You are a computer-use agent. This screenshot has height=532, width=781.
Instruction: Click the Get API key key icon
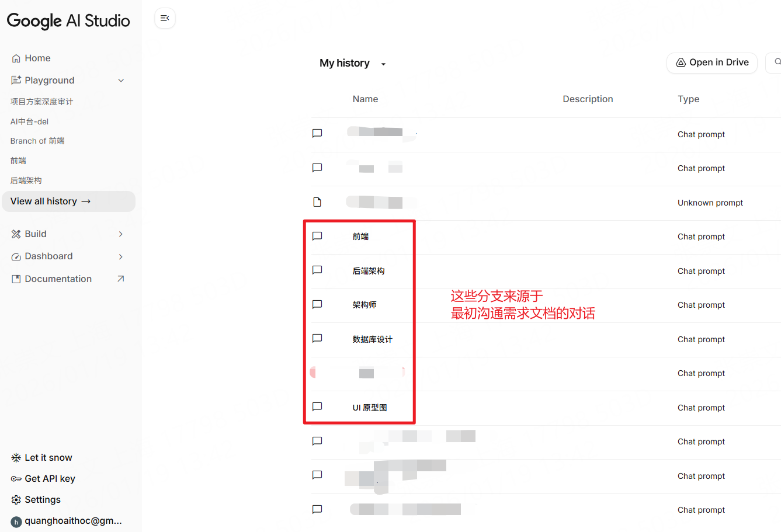(x=16, y=479)
